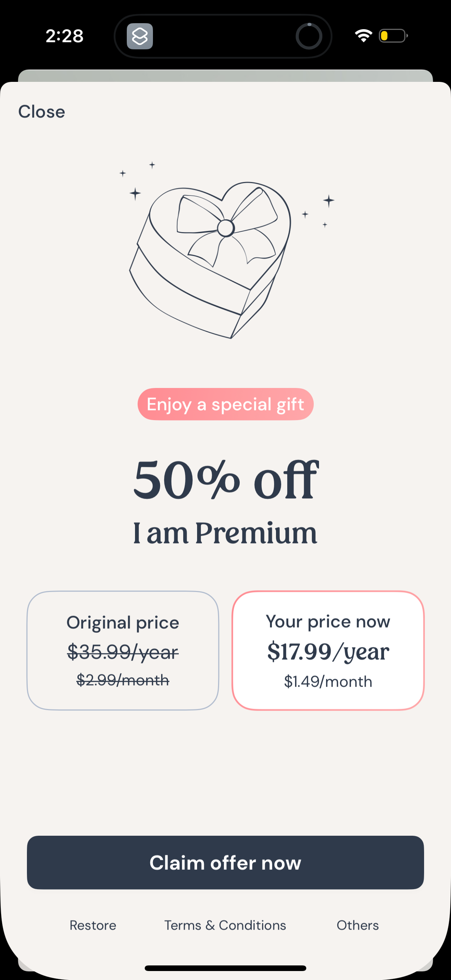
Task: Tap the Shortcuts app icon in Dynamic Island
Action: tap(140, 37)
